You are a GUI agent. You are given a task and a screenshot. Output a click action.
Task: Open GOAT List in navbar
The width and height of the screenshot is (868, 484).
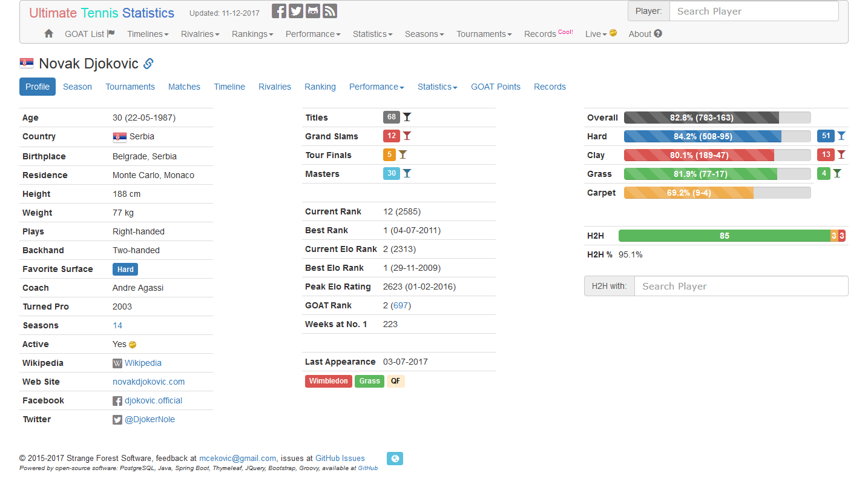[90, 34]
